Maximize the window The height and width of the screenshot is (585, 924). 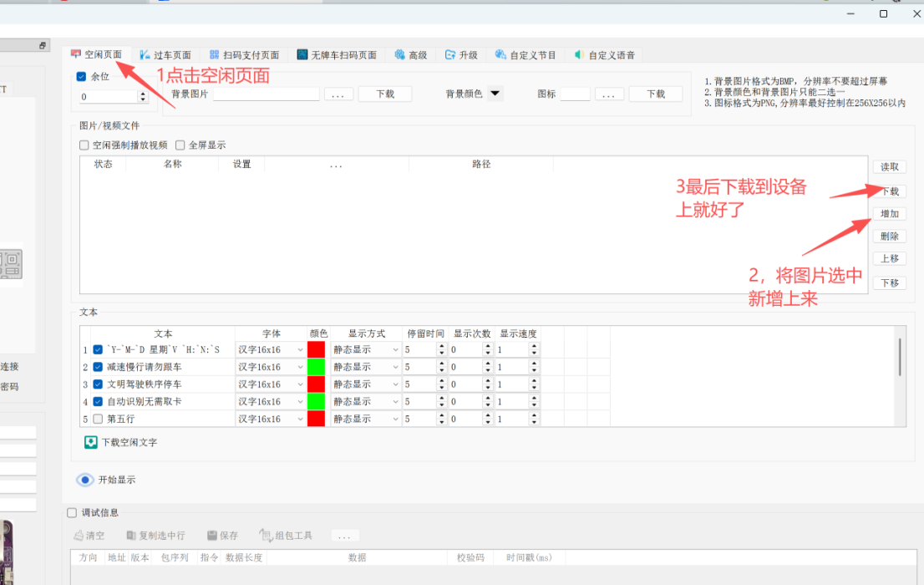click(x=883, y=13)
